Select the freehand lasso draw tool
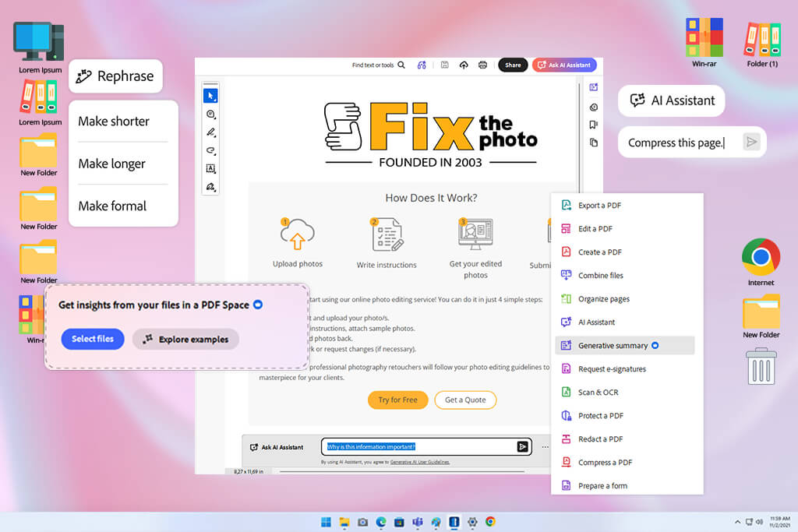The height and width of the screenshot is (532, 798). [210, 150]
